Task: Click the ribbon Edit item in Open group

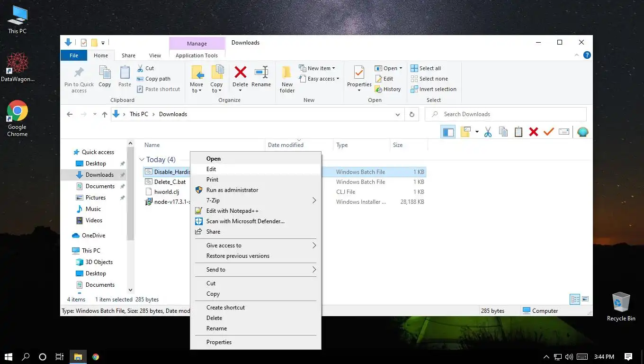Action: click(x=384, y=79)
